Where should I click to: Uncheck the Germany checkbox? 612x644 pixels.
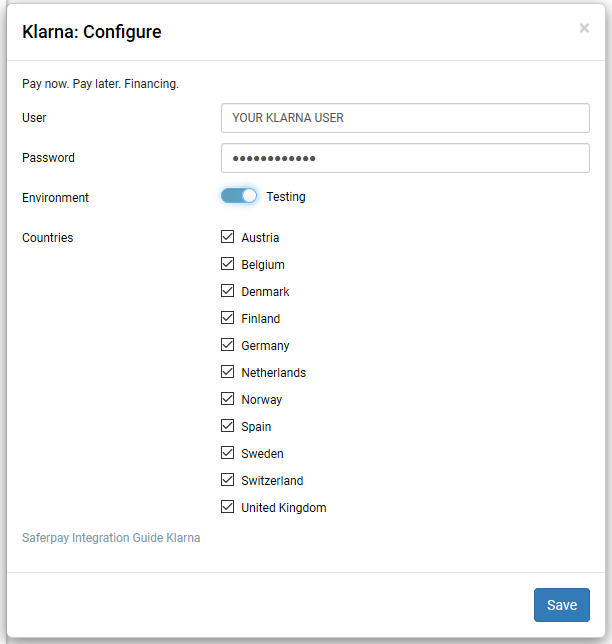click(228, 346)
